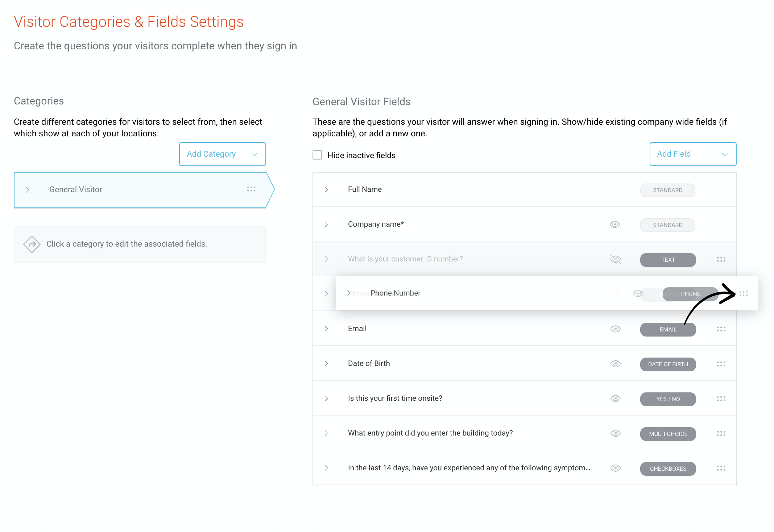Viewport: 774px width, 532px height.
Task: Click drag handle on General Visitor category
Action: point(251,189)
